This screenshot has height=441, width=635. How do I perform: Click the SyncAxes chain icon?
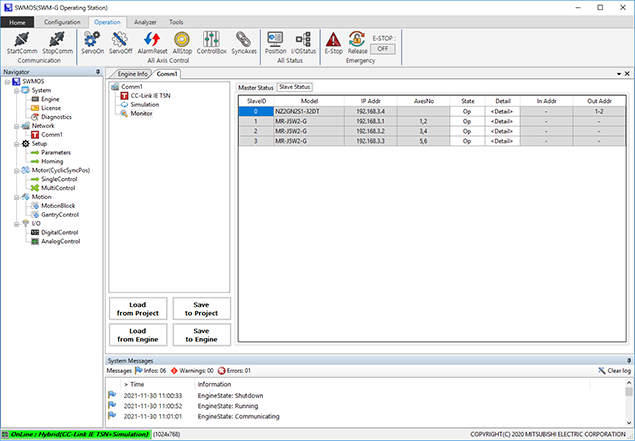click(x=244, y=39)
